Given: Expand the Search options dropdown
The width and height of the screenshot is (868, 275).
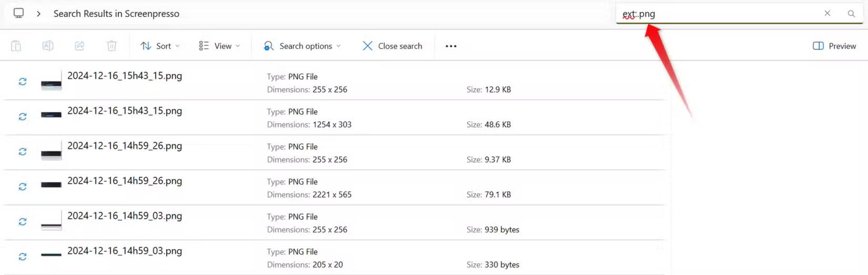Looking at the screenshot, I should [302, 46].
